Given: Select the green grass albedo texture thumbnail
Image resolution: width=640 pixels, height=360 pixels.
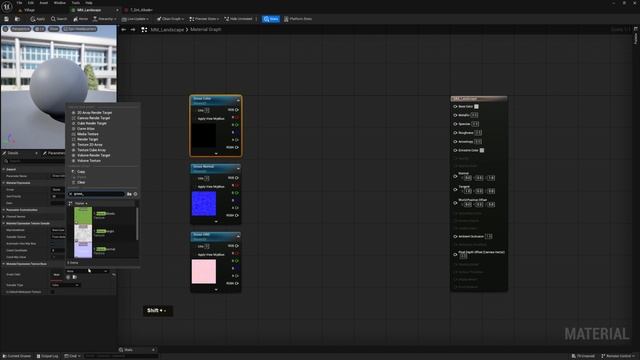Looking at the screenshot, I should [83, 215].
